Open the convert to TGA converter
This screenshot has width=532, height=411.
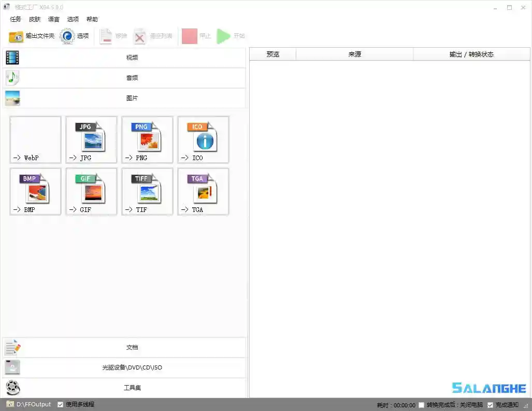(x=203, y=191)
